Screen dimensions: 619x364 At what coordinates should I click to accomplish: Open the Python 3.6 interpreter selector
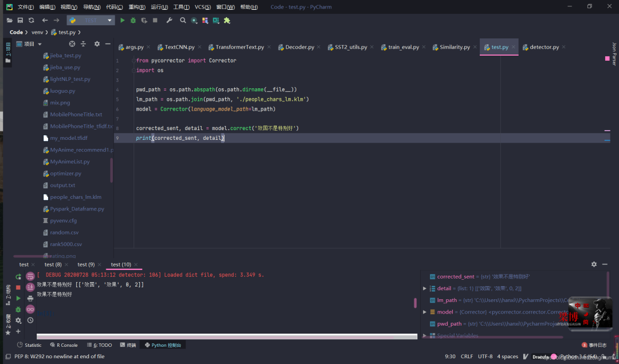(578, 356)
